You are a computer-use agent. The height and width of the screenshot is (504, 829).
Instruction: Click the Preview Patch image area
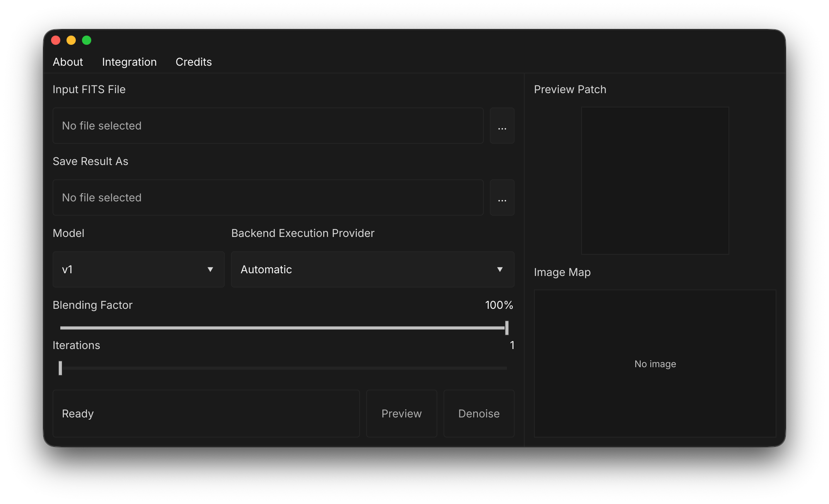(655, 180)
